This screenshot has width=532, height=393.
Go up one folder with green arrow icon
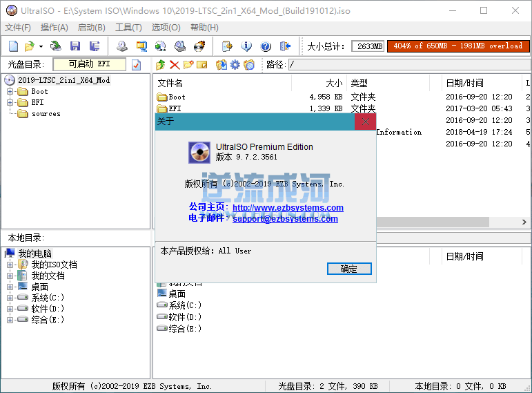[x=161, y=64]
